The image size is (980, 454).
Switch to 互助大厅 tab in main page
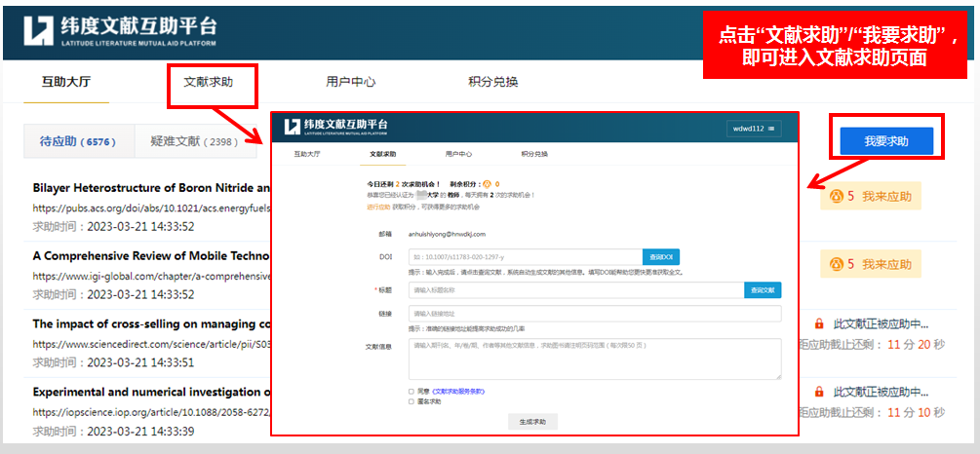coord(66,82)
